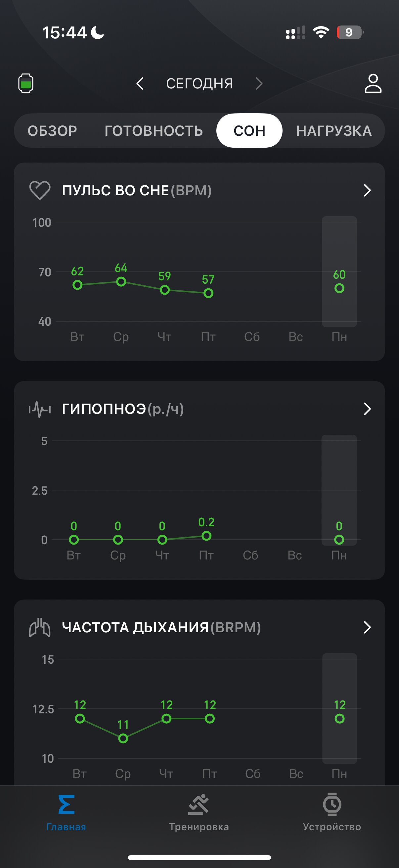Switch to the ОБЗОР tab
399x868 pixels.
click(x=52, y=131)
